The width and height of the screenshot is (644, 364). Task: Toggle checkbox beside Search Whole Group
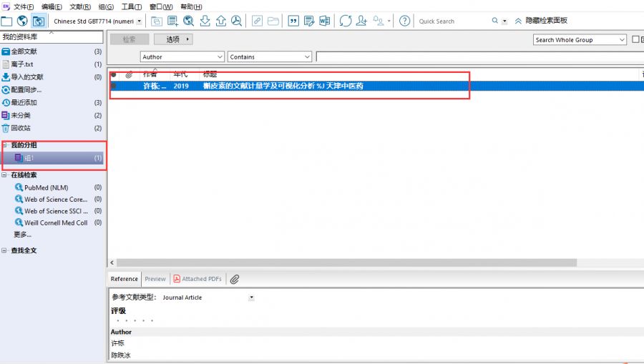pyautogui.click(x=635, y=40)
